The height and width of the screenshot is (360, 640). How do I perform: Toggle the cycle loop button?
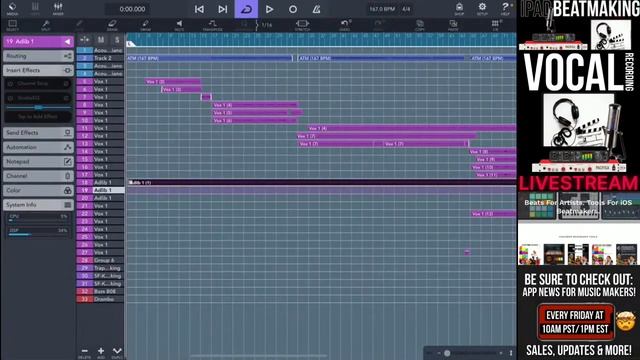[246, 9]
